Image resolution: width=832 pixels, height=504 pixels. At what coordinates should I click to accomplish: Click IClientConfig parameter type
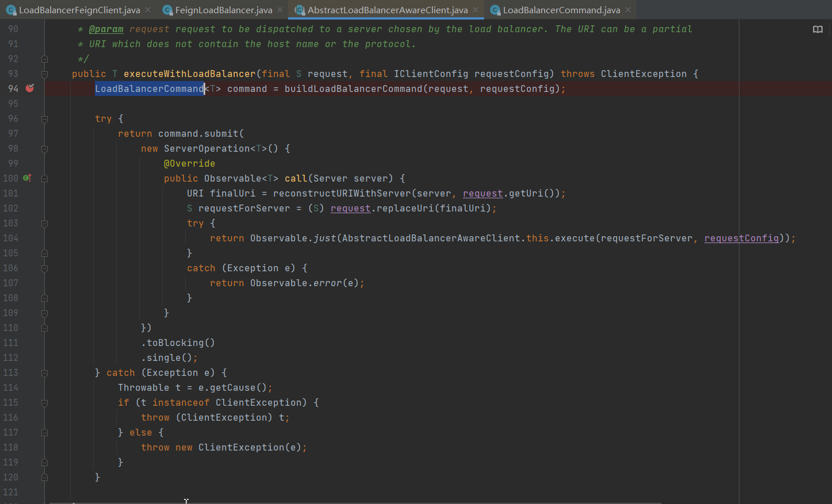tap(431, 74)
